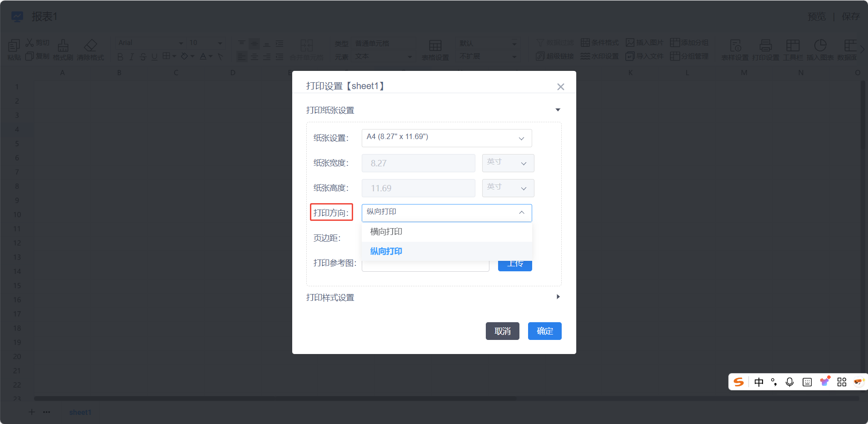Image resolution: width=868 pixels, height=424 pixels.
Task: Open the 纸张设置 A4 paper size dropdown
Action: click(x=446, y=138)
